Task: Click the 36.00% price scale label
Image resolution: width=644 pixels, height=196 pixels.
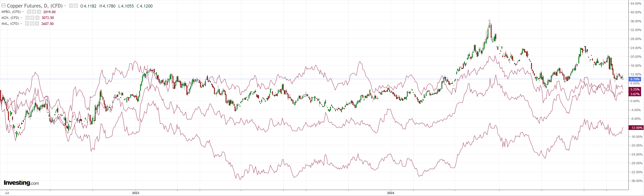Action: pos(636,21)
